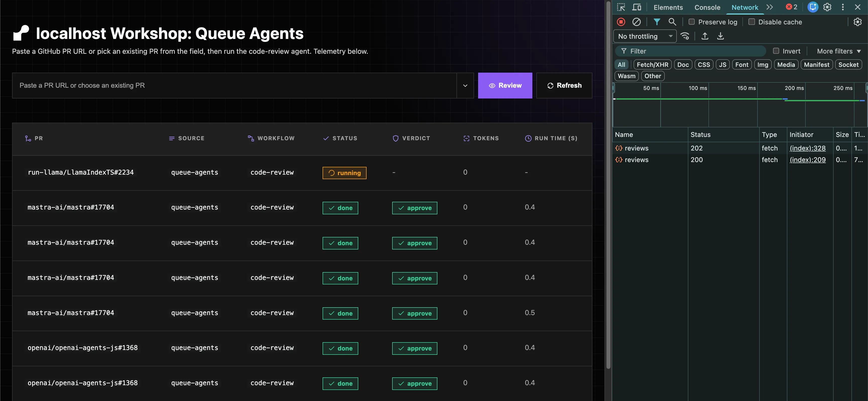
Task: Close the DevTools panel
Action: point(857,7)
